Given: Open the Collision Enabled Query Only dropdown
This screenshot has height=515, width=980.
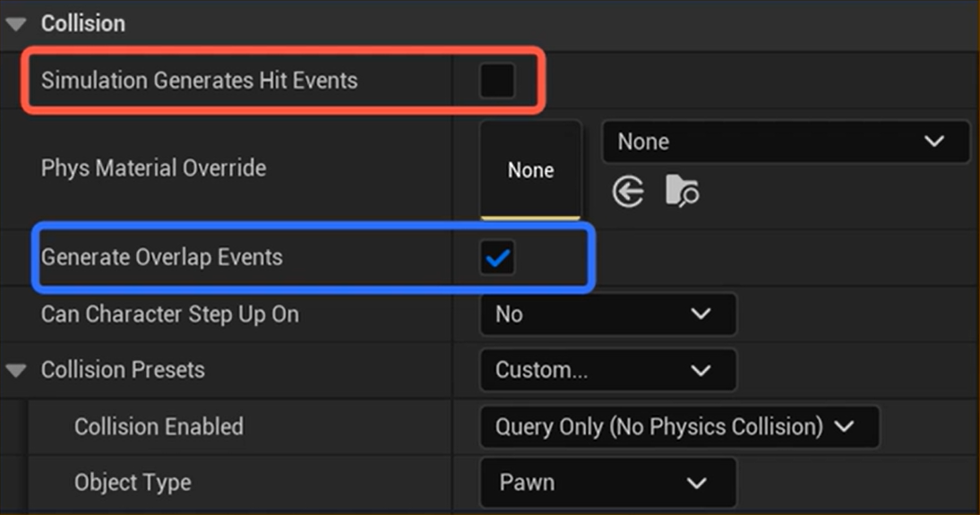Looking at the screenshot, I should point(680,426).
